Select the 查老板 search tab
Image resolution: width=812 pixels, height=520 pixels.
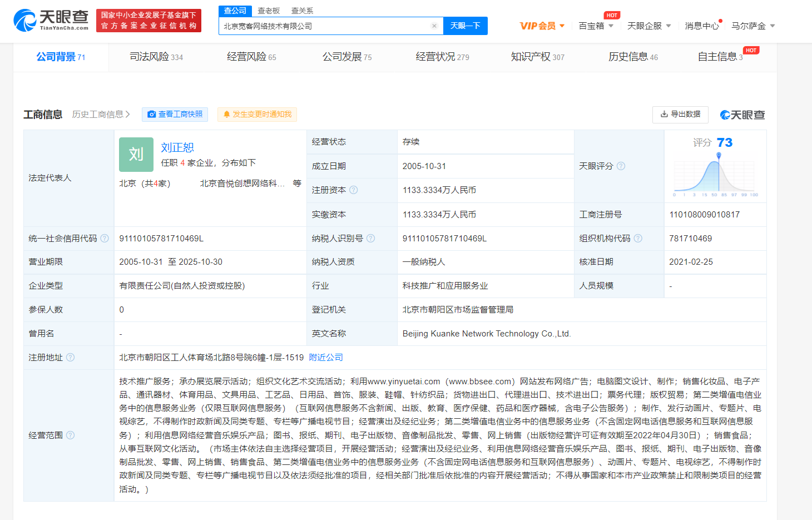click(x=269, y=11)
